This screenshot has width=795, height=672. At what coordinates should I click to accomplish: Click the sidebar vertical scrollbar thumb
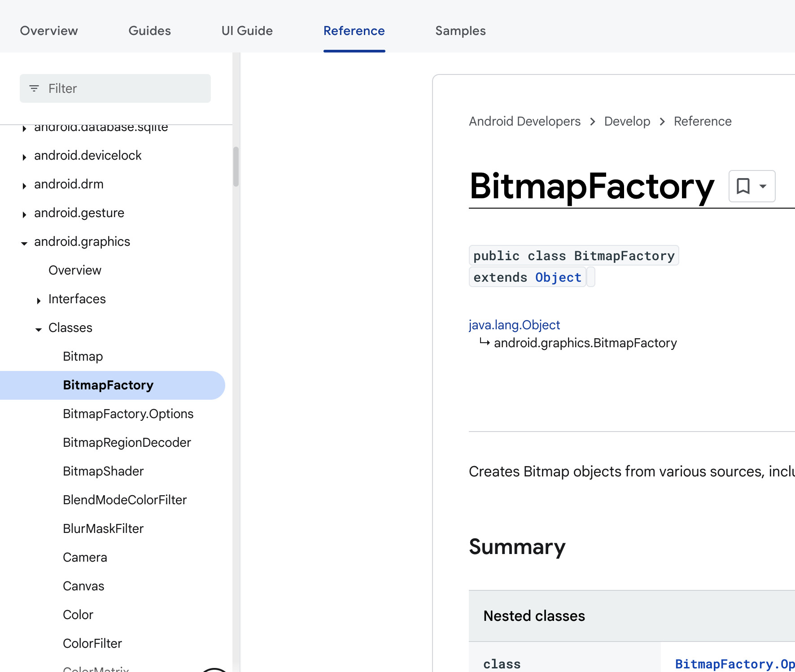point(236,166)
